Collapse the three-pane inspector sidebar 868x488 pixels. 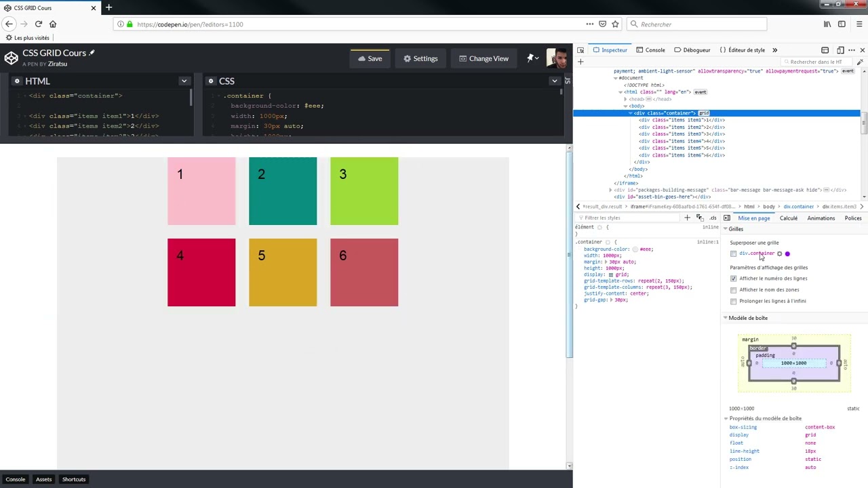coord(727,218)
